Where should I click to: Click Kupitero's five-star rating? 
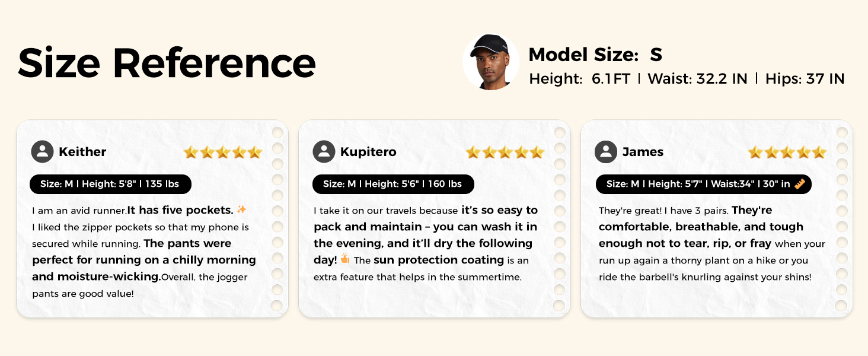505,152
